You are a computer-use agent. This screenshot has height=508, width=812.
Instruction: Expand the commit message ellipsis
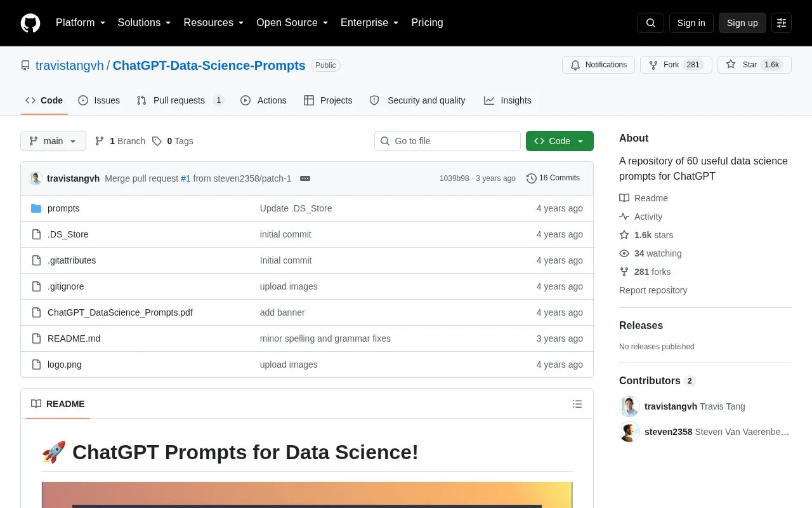(305, 178)
